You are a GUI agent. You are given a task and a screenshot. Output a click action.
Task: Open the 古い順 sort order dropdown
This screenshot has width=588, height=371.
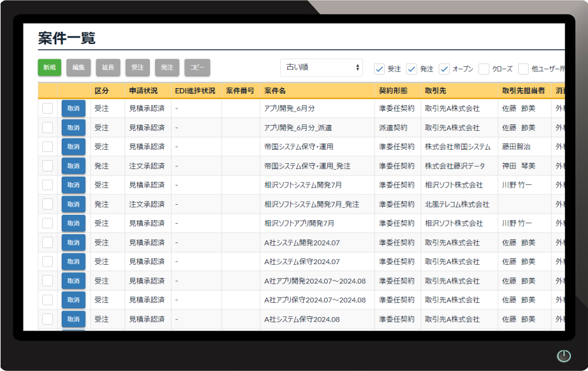coord(321,68)
